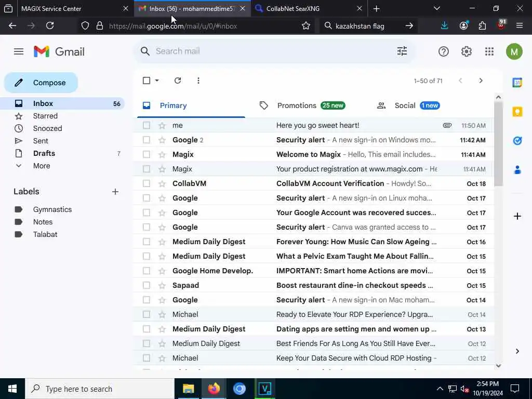
Task: Open more actions three-dot menu
Action: tap(198, 81)
